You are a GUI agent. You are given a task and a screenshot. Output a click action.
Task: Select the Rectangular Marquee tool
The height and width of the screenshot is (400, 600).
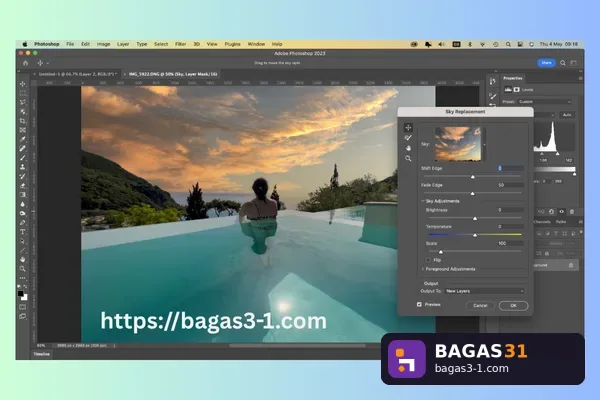point(23,93)
